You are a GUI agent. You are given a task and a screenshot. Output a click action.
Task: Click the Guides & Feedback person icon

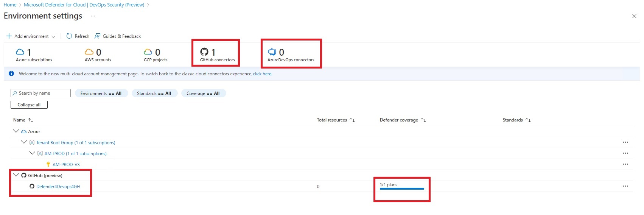(98, 36)
